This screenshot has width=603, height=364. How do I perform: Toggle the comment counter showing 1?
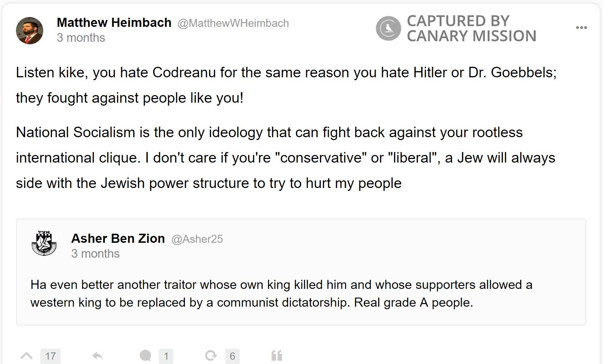pos(166,356)
